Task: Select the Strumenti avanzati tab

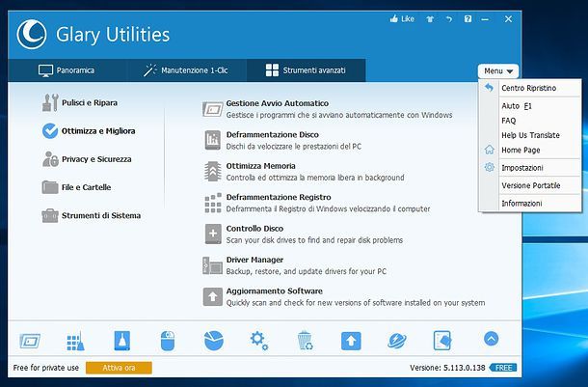Action: pos(306,70)
